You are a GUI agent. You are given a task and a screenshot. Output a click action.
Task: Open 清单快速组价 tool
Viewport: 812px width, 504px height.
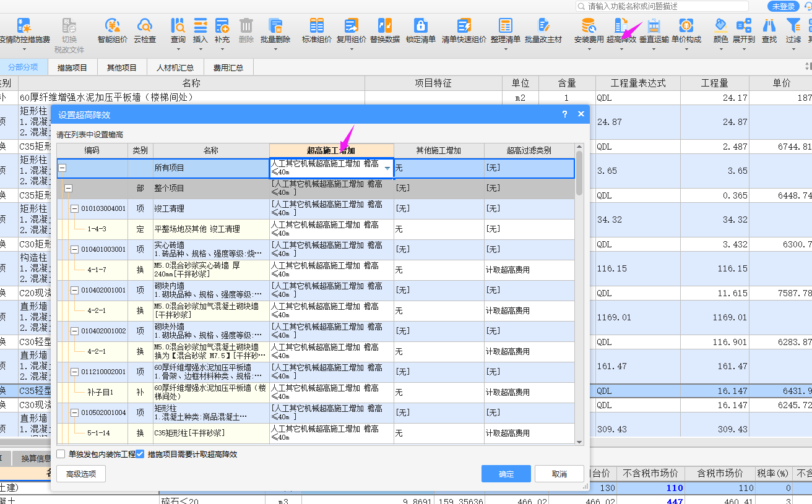[464, 31]
